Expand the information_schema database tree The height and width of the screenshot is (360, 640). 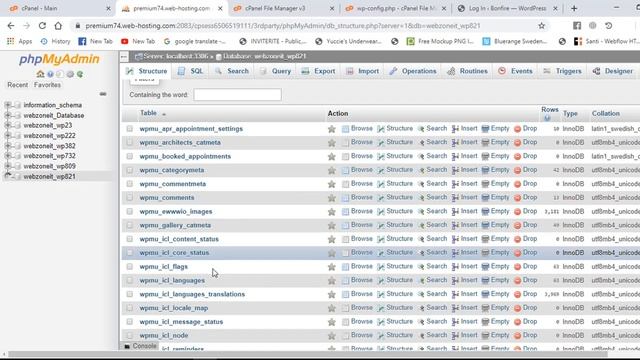click(x=7, y=105)
